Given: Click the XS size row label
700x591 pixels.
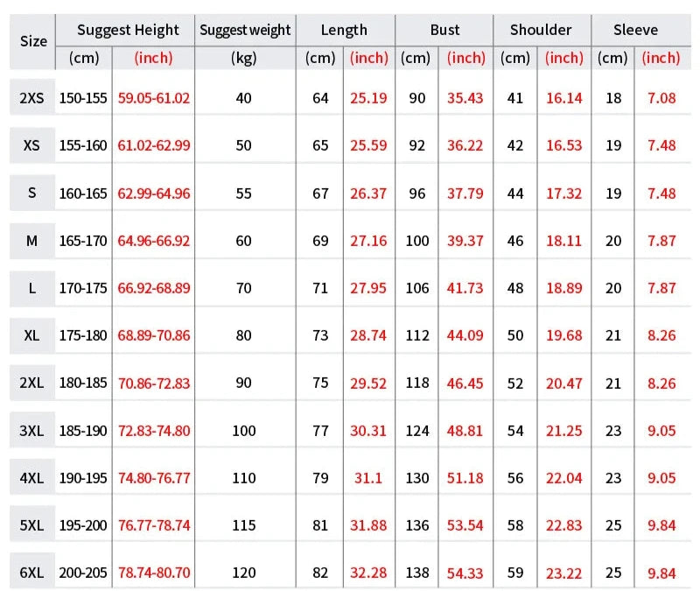Looking at the screenshot, I should click(x=31, y=145).
